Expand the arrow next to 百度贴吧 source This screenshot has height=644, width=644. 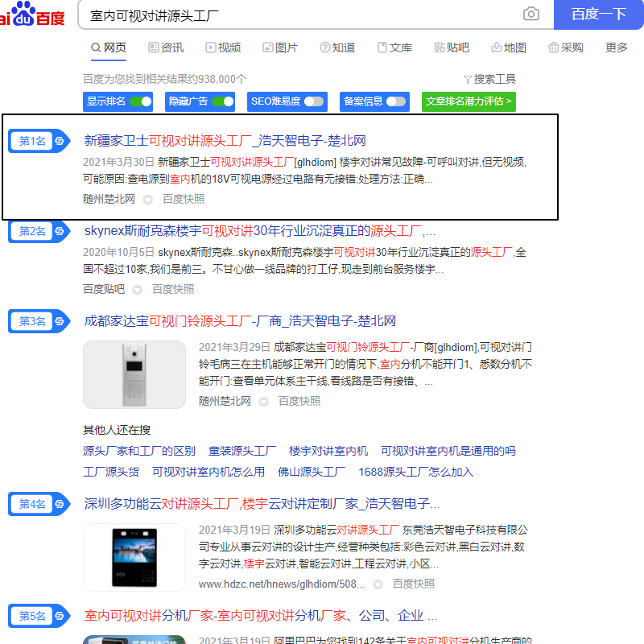click(x=137, y=290)
